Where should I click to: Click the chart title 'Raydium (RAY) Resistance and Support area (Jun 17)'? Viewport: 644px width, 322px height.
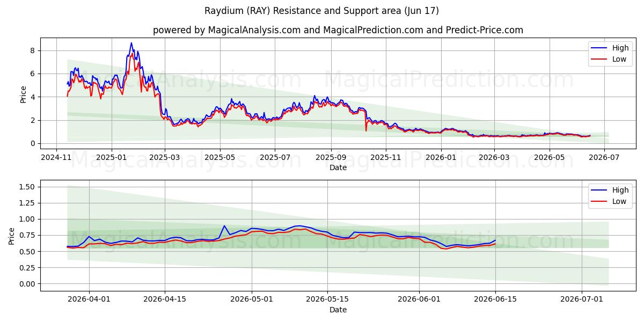(321, 11)
